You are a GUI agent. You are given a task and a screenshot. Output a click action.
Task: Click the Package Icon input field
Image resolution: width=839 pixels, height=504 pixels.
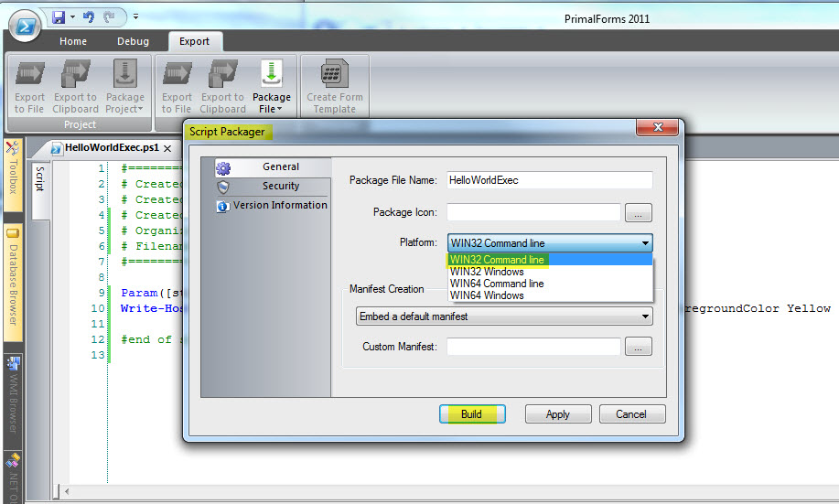click(533, 212)
